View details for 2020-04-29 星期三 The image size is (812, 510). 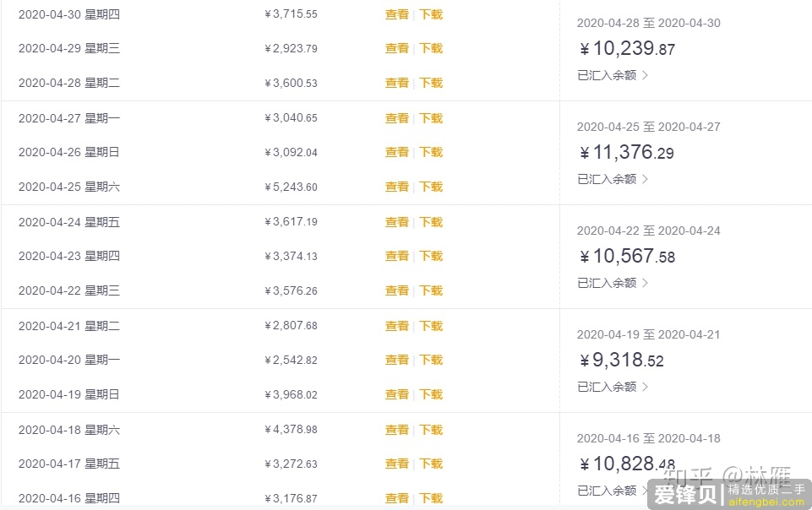[x=397, y=49]
